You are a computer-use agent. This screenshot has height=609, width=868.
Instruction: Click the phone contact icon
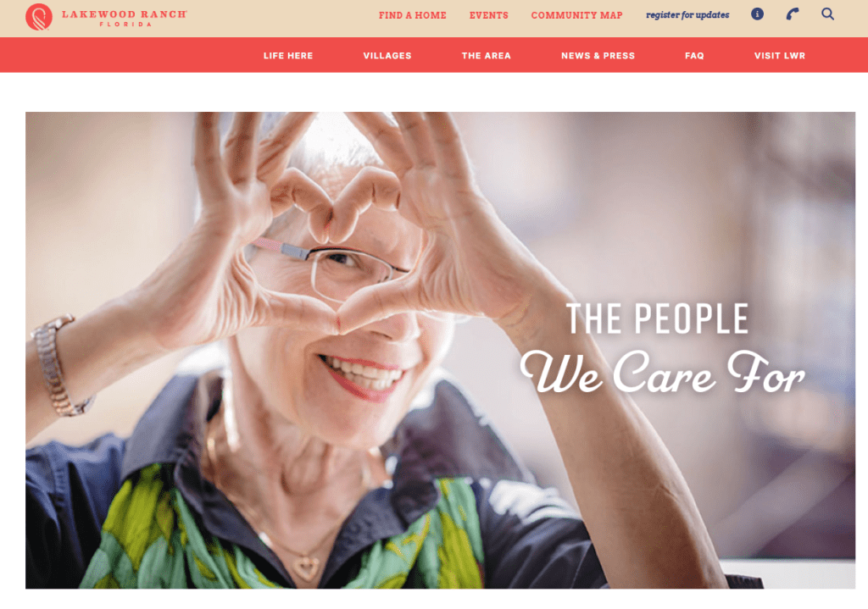coord(793,14)
